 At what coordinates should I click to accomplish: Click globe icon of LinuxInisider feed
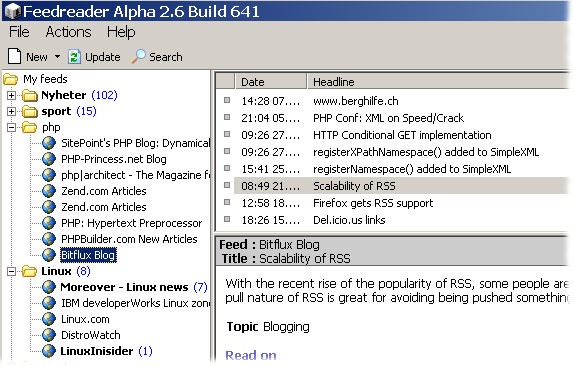click(x=49, y=351)
